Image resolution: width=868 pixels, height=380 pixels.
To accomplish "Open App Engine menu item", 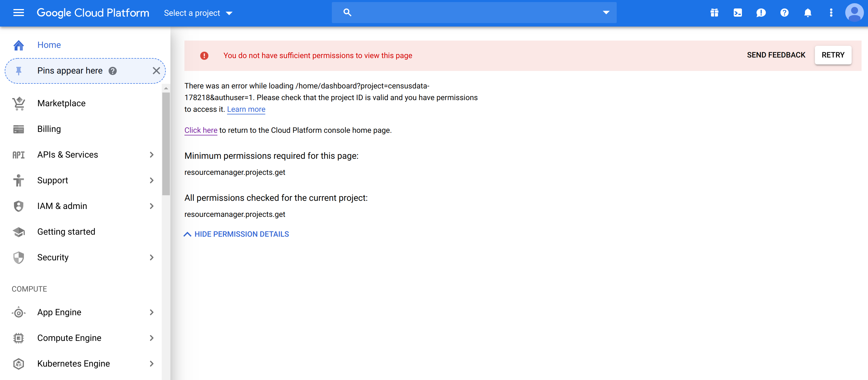I will (59, 312).
